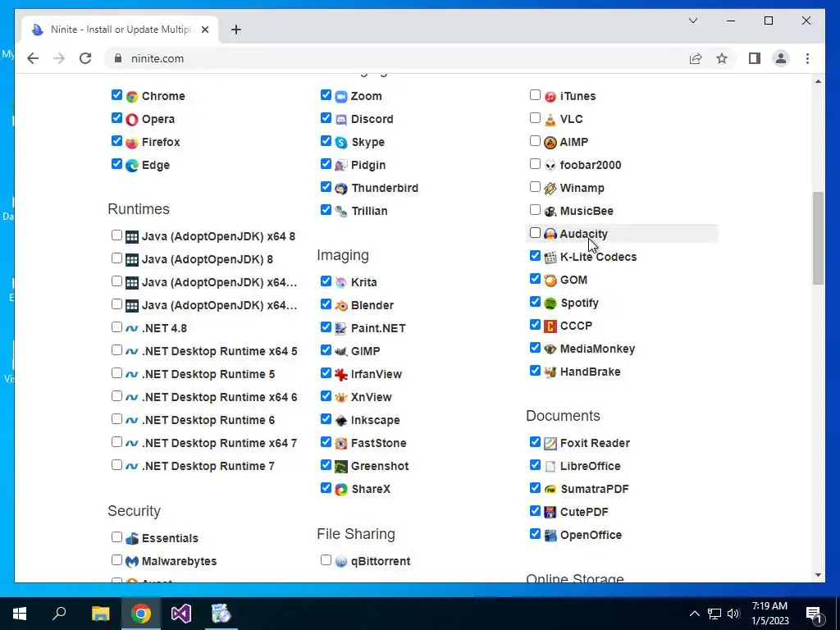840x630 pixels.
Task: Click the Trillian label
Action: [369, 212]
